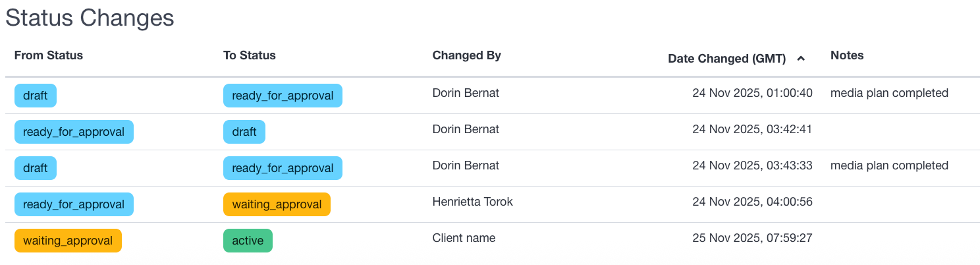Click the sort arrow beside Date Changed

click(801, 59)
